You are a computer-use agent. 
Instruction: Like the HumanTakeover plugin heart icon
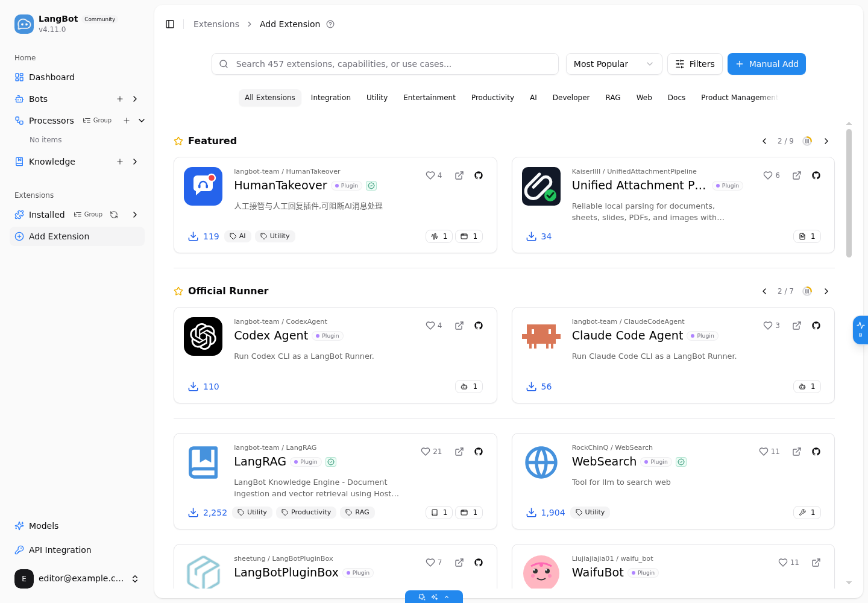click(x=430, y=175)
